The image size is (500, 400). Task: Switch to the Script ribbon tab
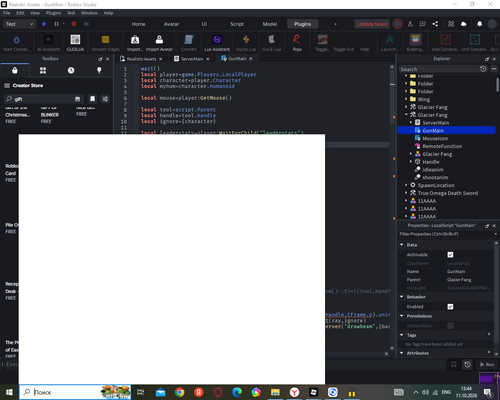237,24
